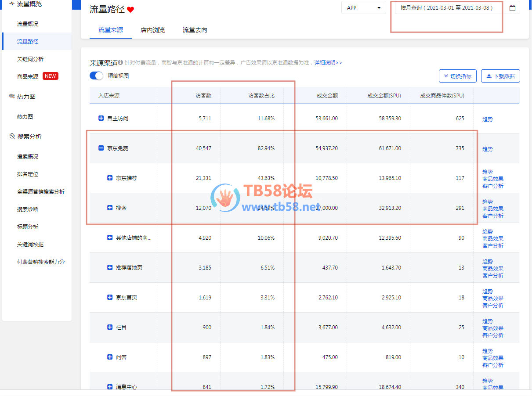Click 客户分析 link in the 搜索 row
Viewport: 532px width, 396px height.
coord(493,216)
